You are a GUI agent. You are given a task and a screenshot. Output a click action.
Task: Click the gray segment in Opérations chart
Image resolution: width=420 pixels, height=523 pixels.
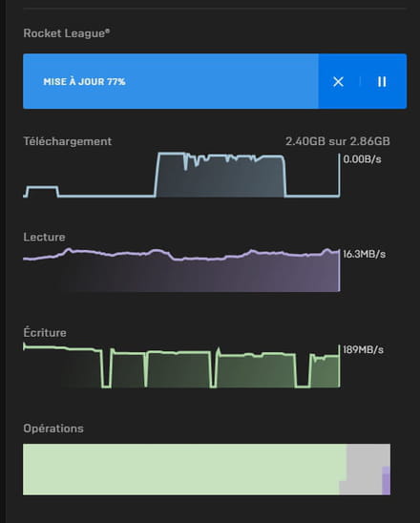coord(365,467)
